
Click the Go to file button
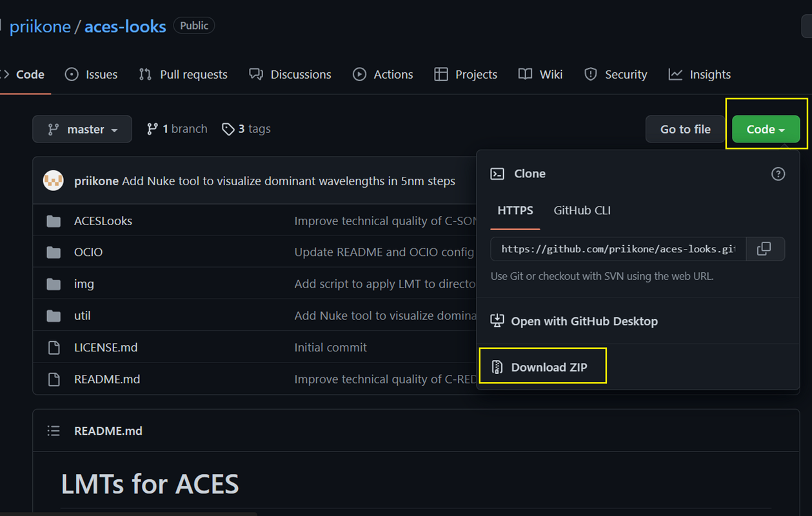click(685, 129)
